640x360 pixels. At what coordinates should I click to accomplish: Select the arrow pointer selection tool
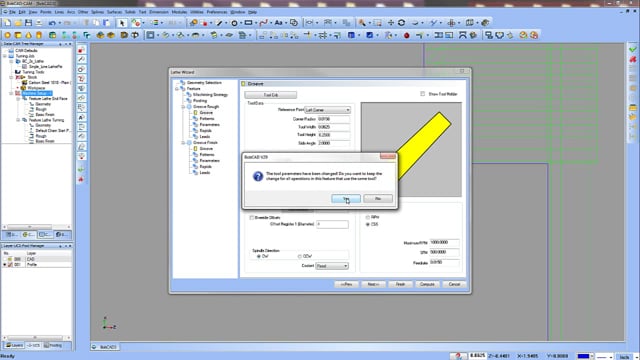tap(122, 23)
